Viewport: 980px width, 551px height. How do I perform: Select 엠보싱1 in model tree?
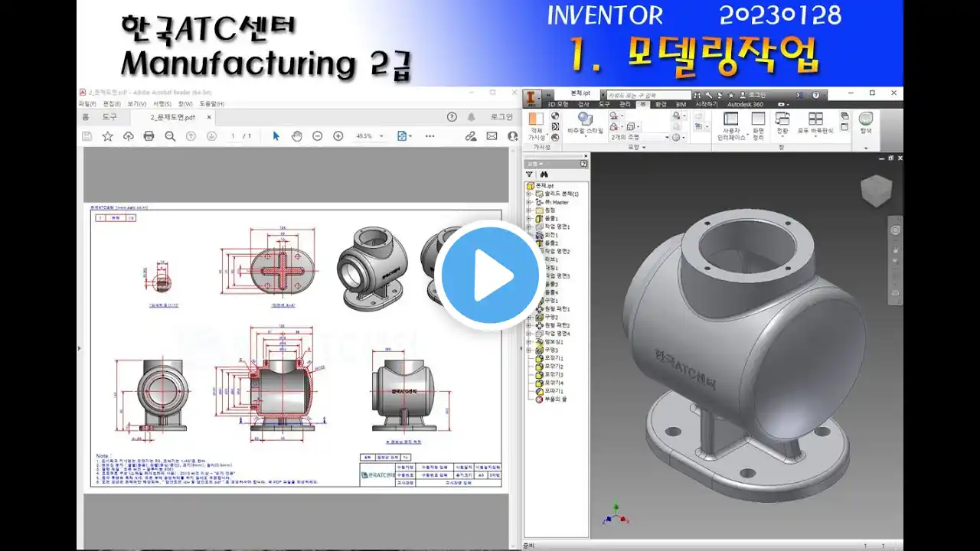click(548, 342)
